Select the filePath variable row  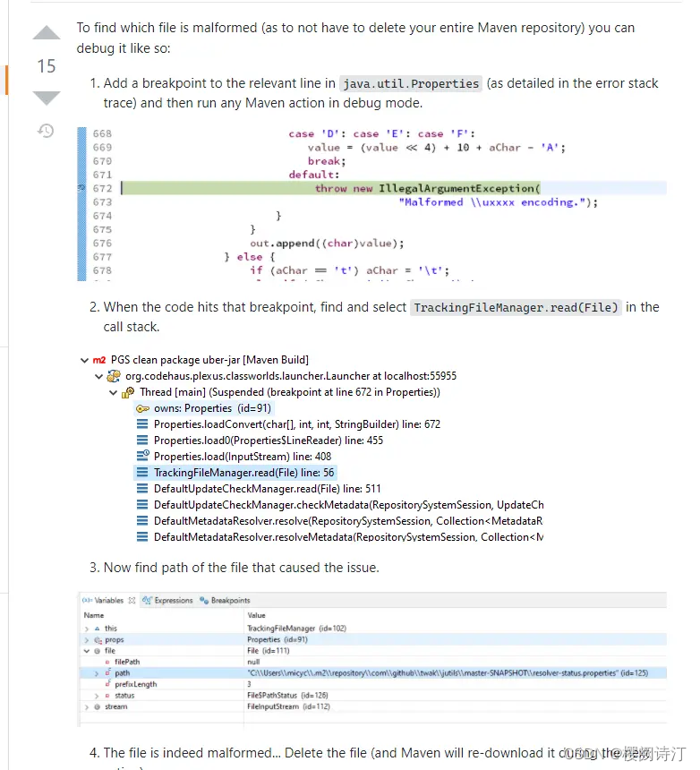(373, 662)
